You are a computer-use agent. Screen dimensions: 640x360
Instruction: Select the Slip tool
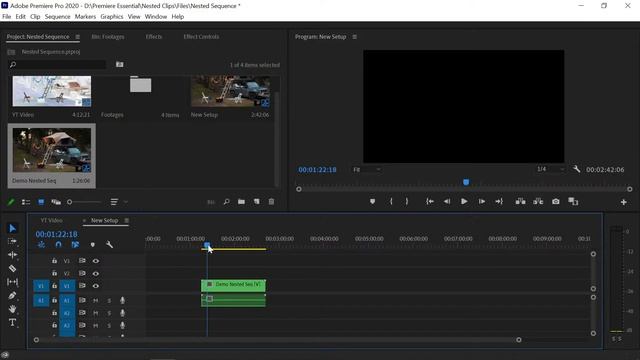(x=13, y=282)
